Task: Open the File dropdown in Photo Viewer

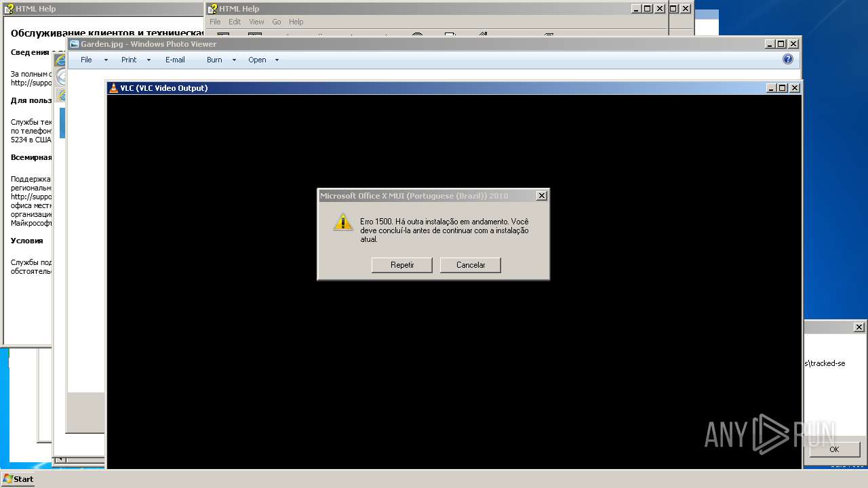Action: [x=94, y=60]
